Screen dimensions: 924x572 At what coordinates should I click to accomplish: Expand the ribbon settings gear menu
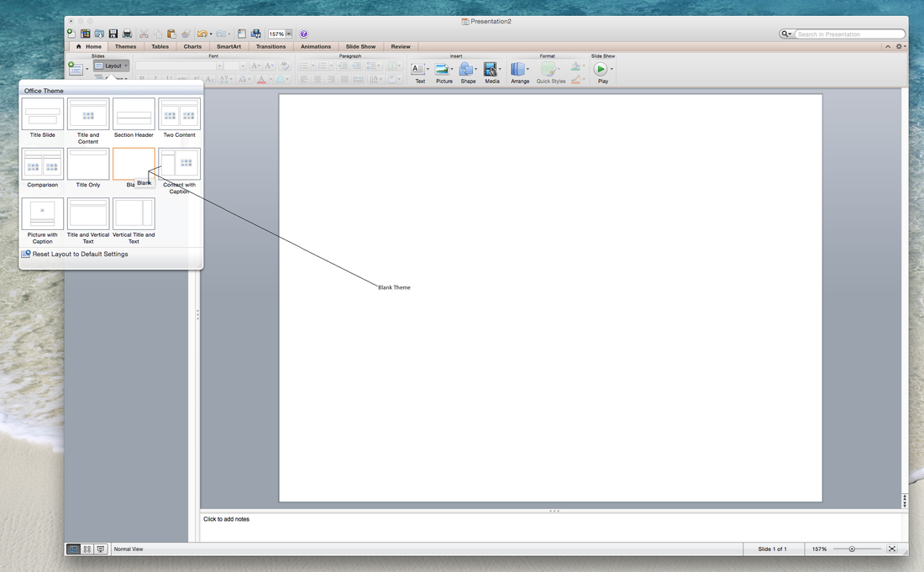900,46
